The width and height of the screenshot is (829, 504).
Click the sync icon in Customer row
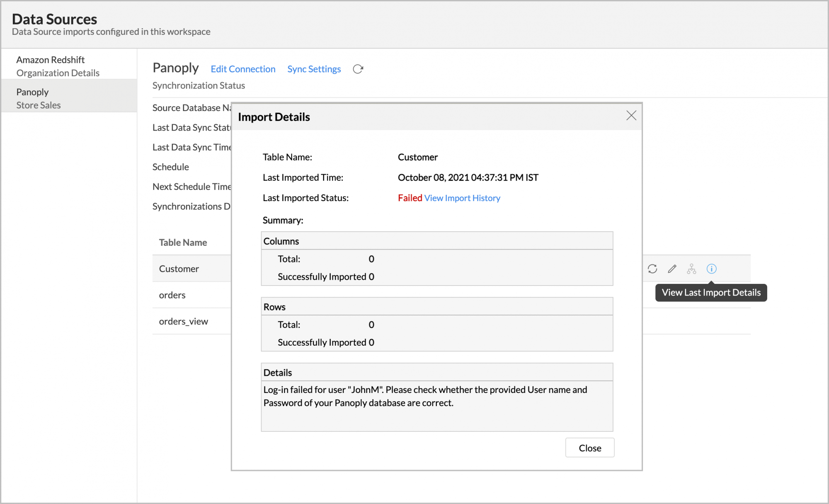coord(652,269)
